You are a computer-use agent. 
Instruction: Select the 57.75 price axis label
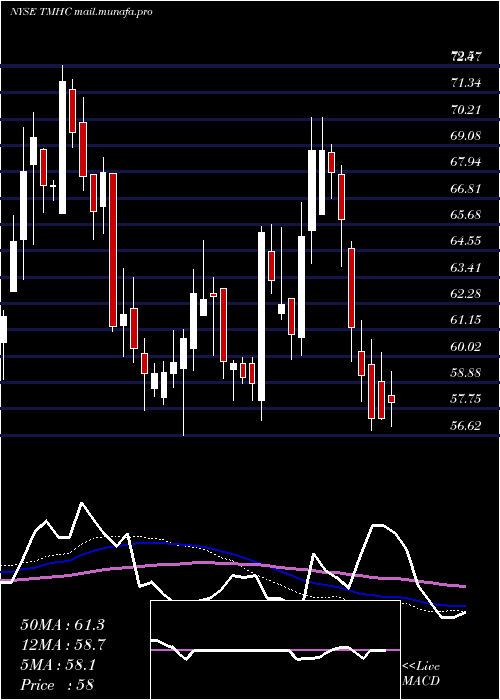tap(466, 399)
